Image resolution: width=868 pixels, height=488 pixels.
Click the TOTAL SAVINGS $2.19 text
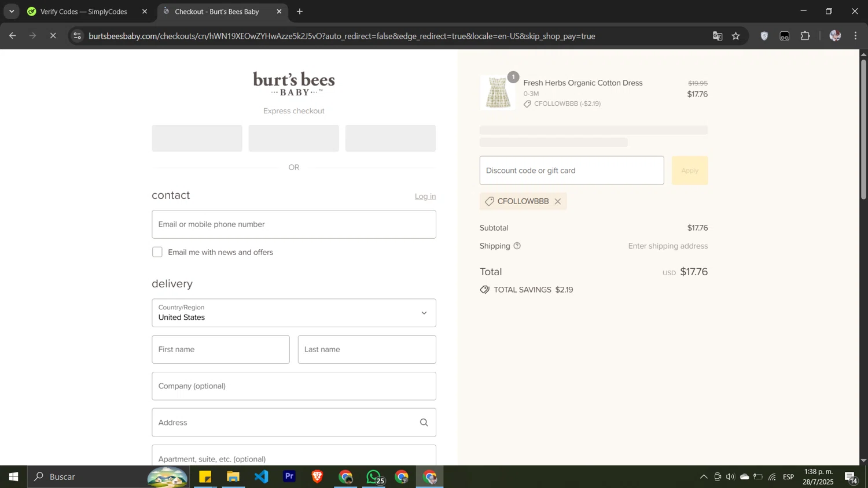(x=533, y=290)
